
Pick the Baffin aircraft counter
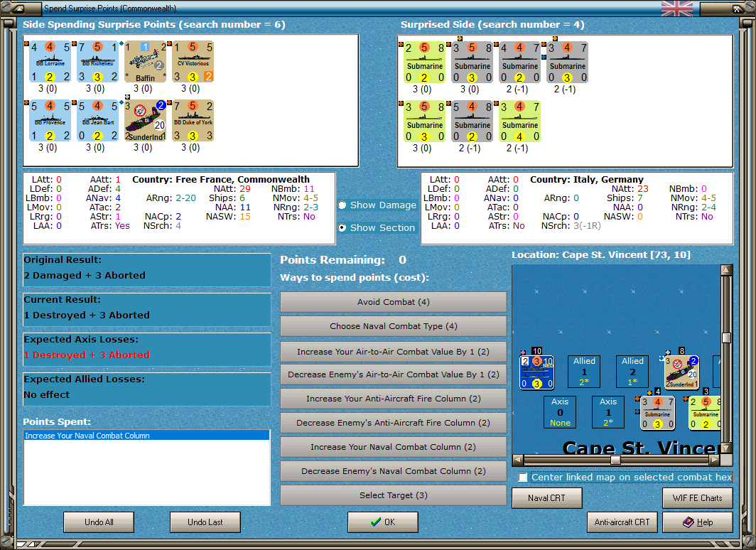tap(146, 62)
